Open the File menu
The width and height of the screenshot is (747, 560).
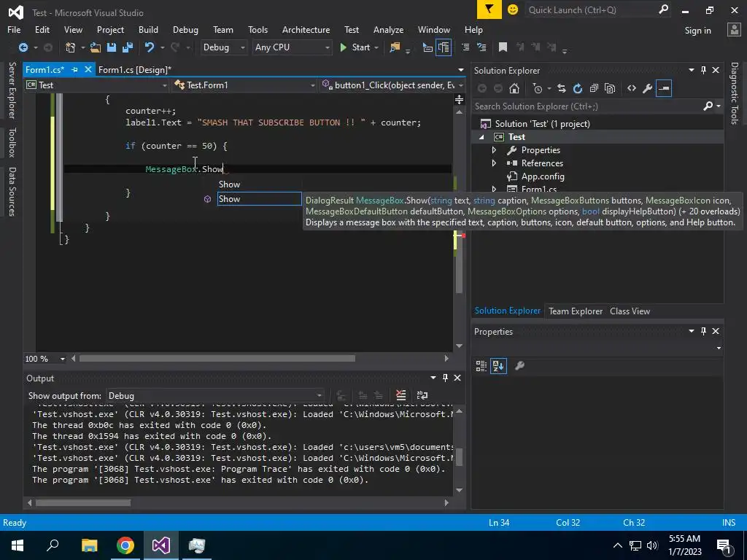click(x=14, y=29)
